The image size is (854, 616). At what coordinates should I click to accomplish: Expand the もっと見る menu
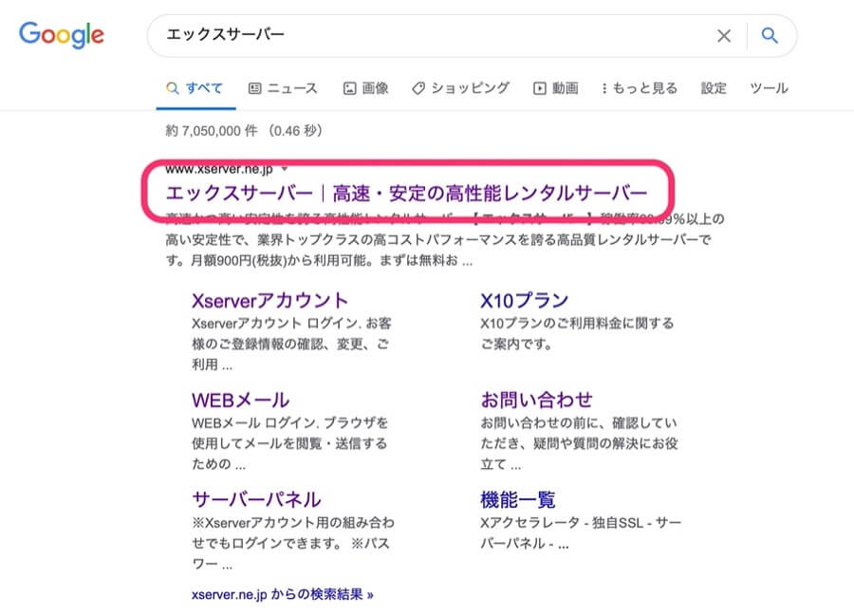tap(640, 88)
